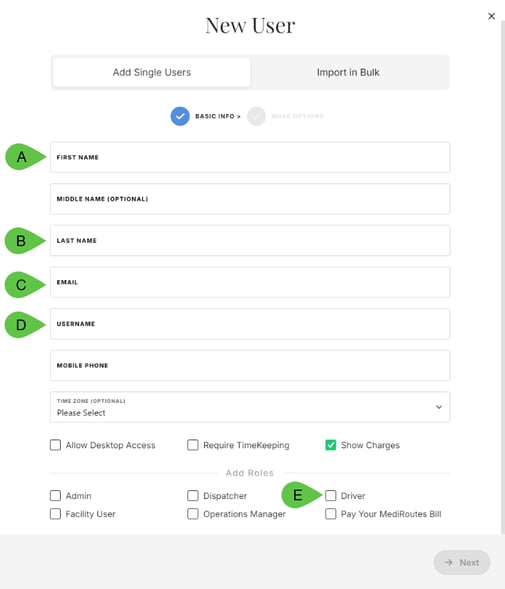Open the Time Zone dropdown
505x589 pixels.
(250, 407)
